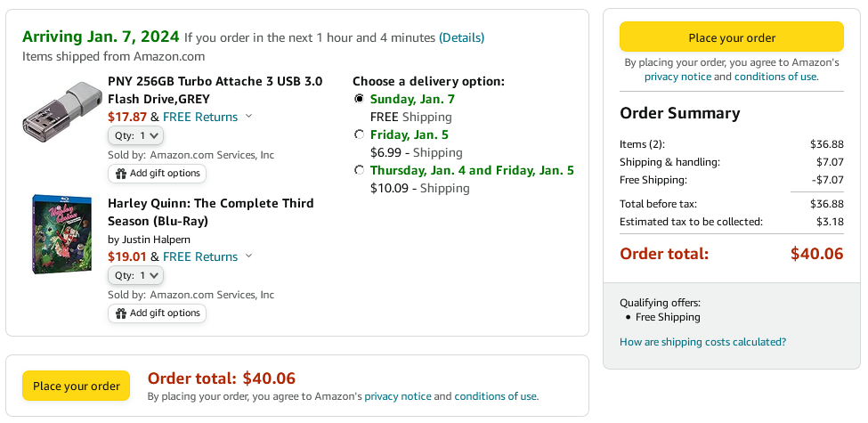Click the top yellow Place your order button
This screenshot has width=868, height=423.
[732, 37]
